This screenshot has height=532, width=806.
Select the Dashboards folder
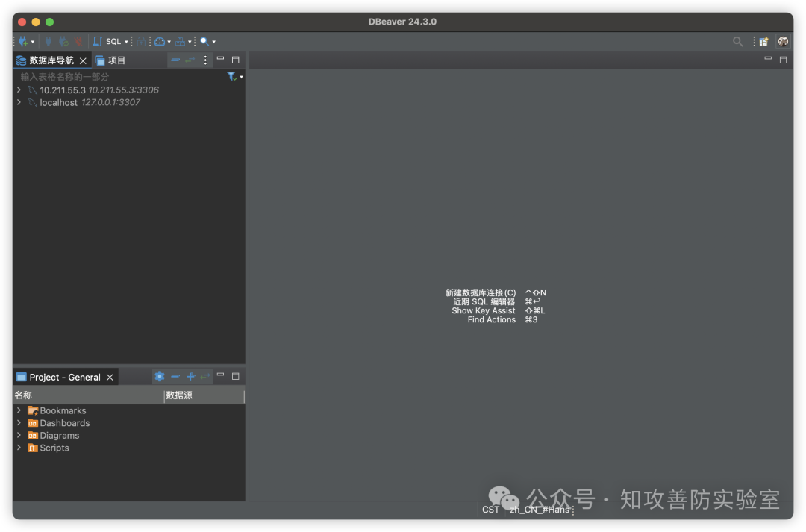(x=59, y=423)
